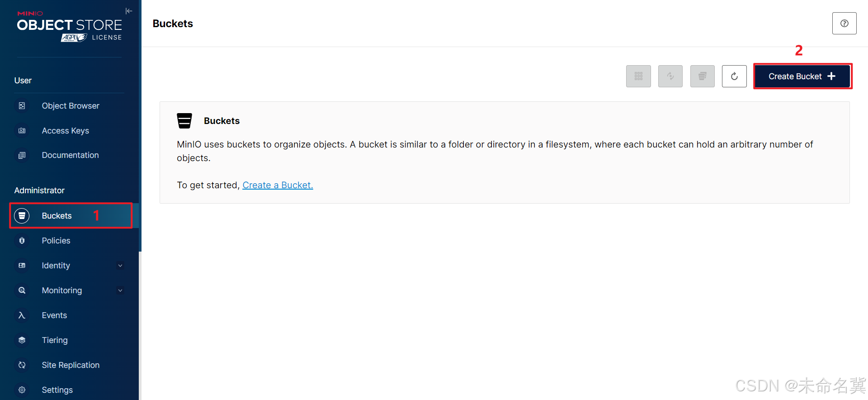The width and height of the screenshot is (868, 400).
Task: Click the Policies shield icon
Action: point(22,241)
